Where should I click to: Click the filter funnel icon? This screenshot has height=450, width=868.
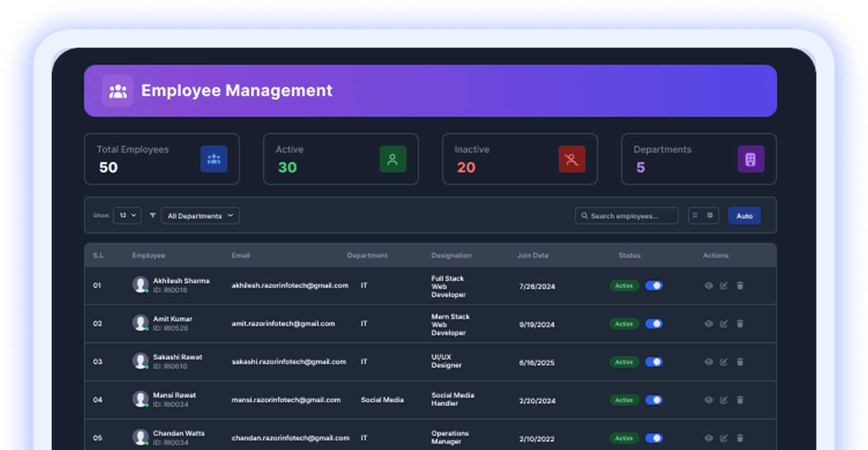[x=152, y=216]
